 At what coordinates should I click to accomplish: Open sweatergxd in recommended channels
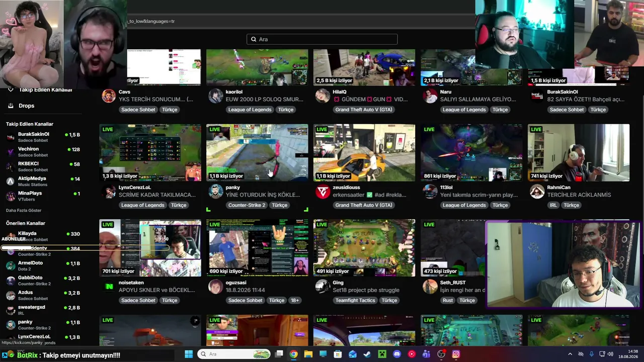[x=43, y=310]
